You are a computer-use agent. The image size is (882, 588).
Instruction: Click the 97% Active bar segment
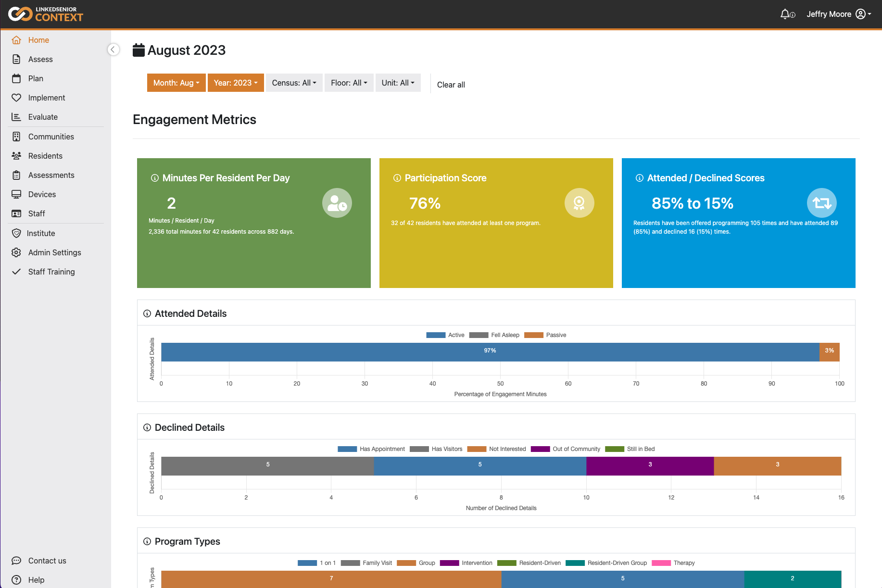click(490, 351)
